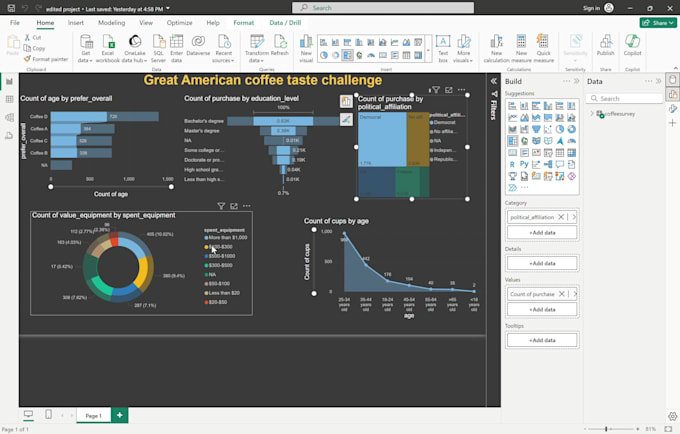This screenshot has width=680, height=434.
Task: Switch to Table view in left sidebar
Action: coord(9,99)
